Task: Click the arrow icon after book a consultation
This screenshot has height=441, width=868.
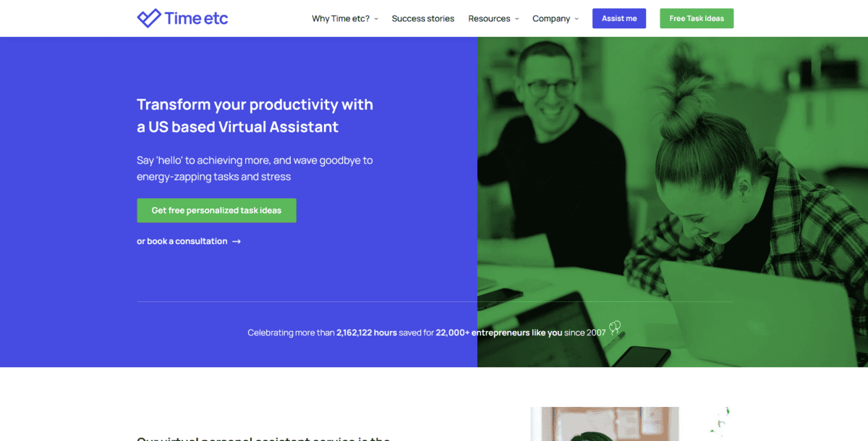Action: click(x=237, y=241)
